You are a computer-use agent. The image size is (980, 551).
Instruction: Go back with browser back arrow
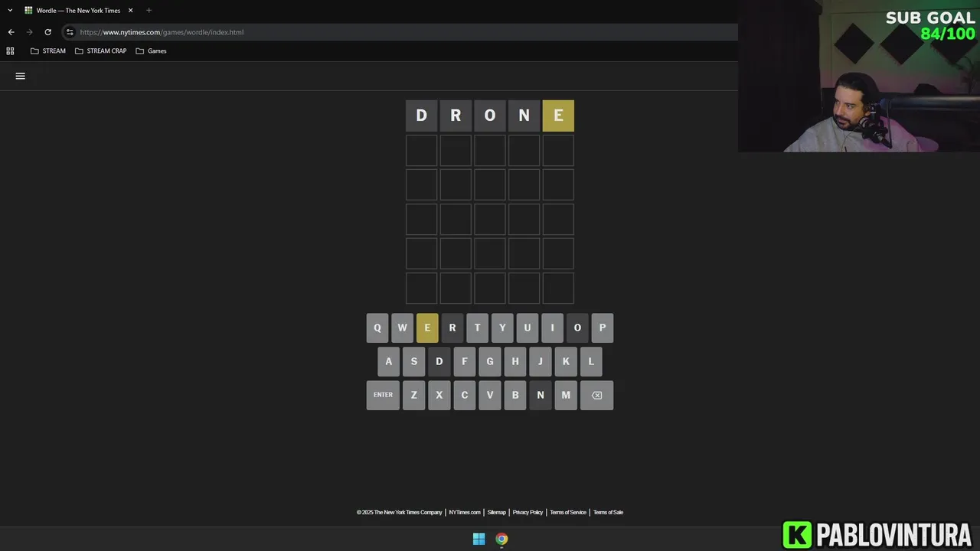pos(11,32)
